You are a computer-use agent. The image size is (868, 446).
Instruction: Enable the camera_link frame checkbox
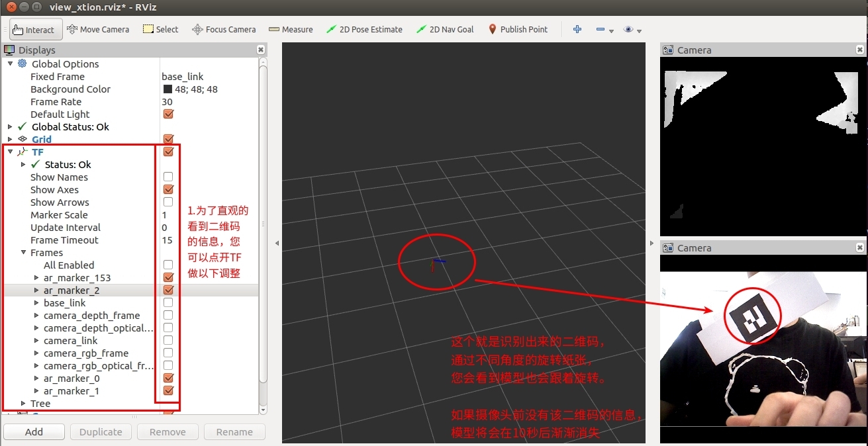tap(168, 340)
